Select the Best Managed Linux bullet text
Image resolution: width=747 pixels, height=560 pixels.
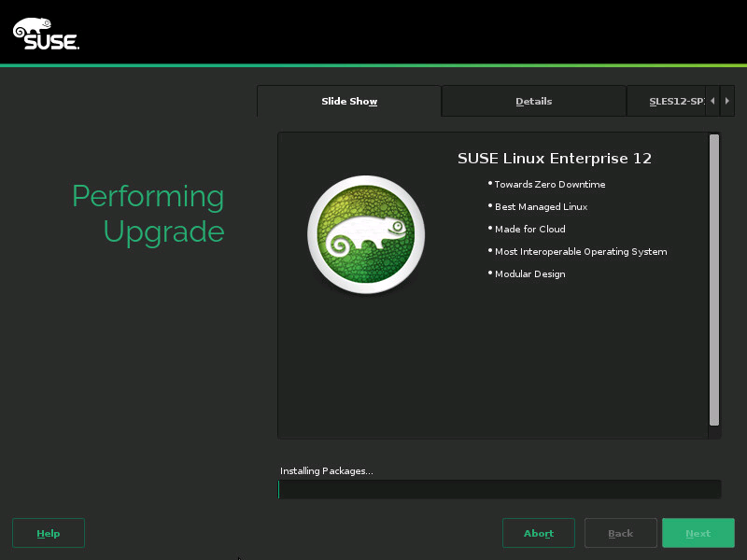coord(541,207)
